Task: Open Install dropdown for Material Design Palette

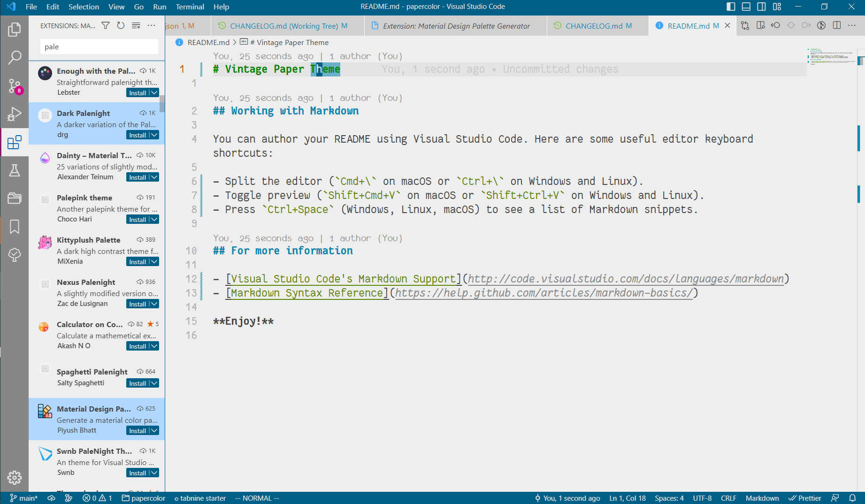Action: click(x=154, y=431)
